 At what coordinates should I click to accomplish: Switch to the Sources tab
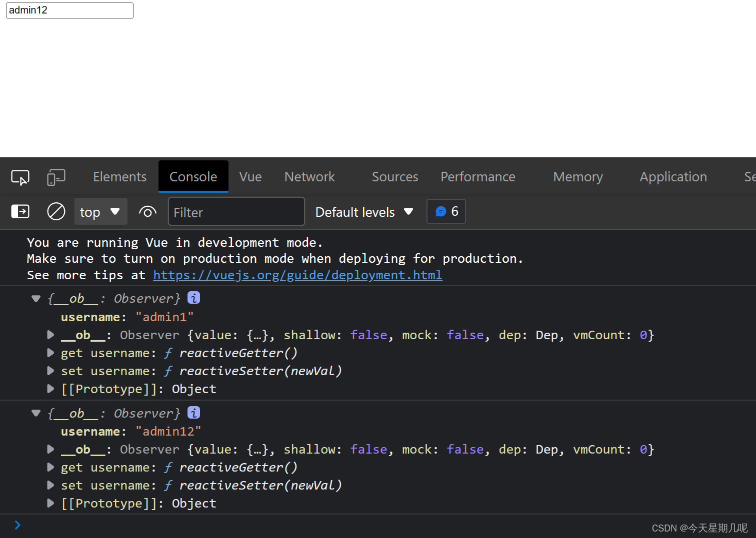tap(395, 177)
